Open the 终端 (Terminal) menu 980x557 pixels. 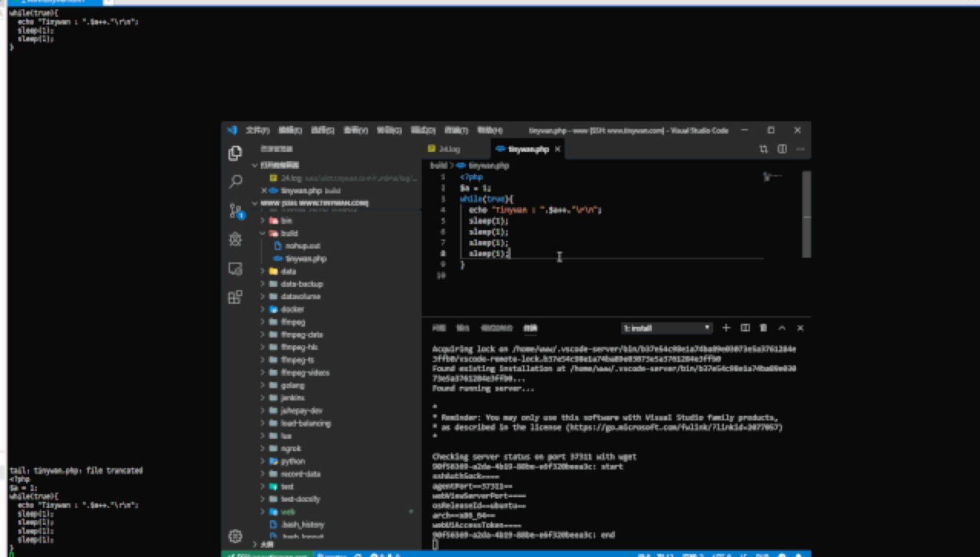pyautogui.click(x=455, y=130)
